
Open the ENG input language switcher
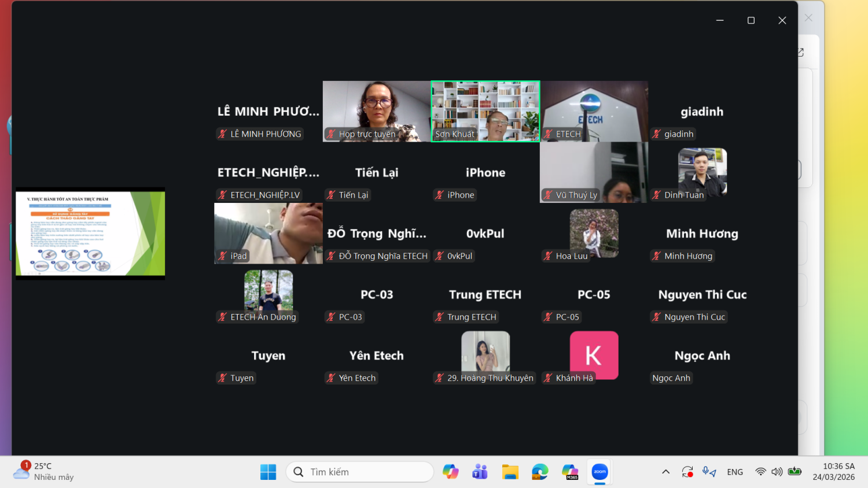pyautogui.click(x=735, y=472)
